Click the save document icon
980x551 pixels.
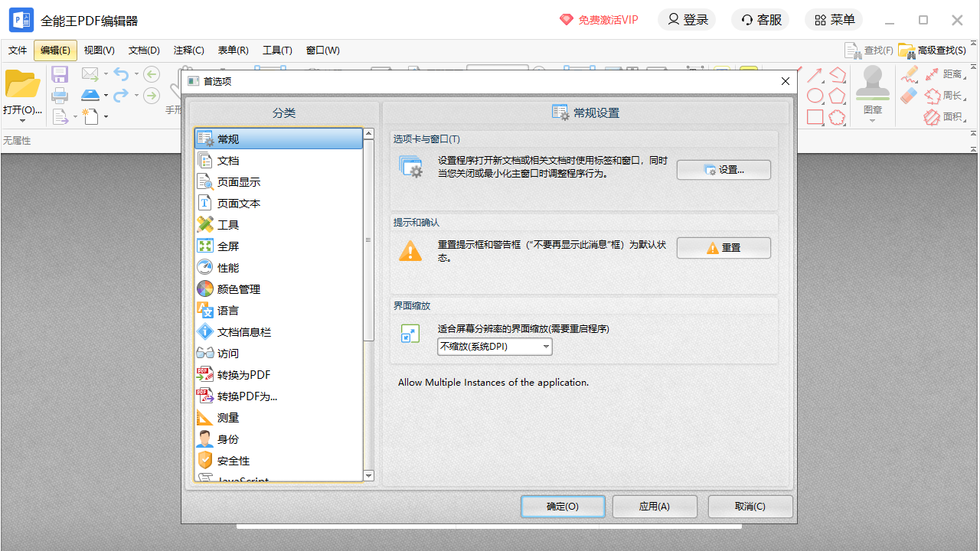coord(60,73)
